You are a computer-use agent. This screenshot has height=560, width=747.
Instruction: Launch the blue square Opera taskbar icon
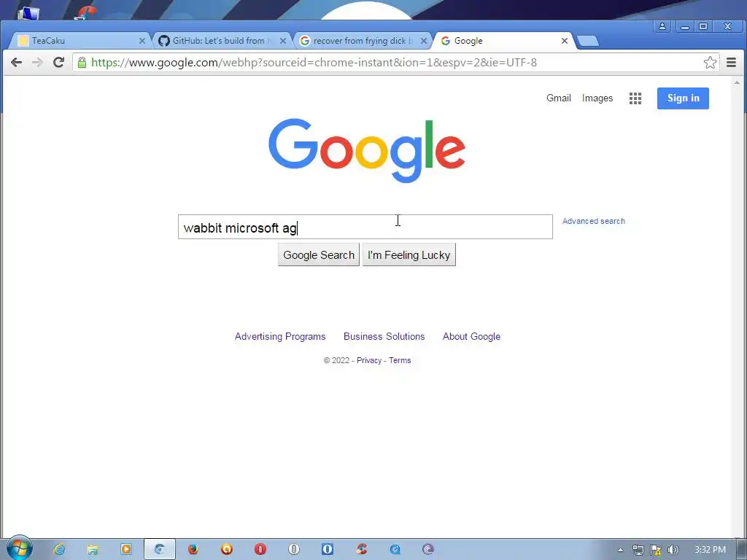coord(328,550)
